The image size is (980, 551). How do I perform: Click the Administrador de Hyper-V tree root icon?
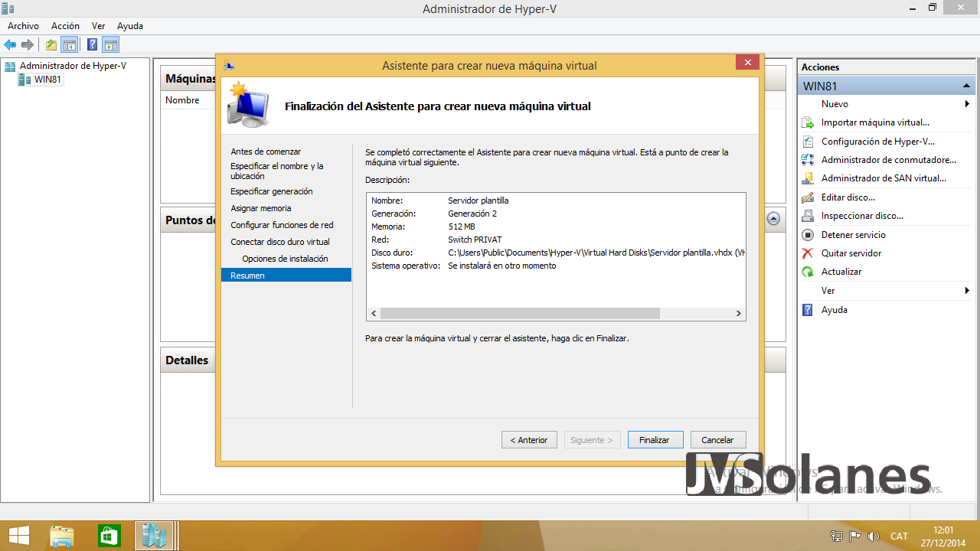(x=10, y=67)
